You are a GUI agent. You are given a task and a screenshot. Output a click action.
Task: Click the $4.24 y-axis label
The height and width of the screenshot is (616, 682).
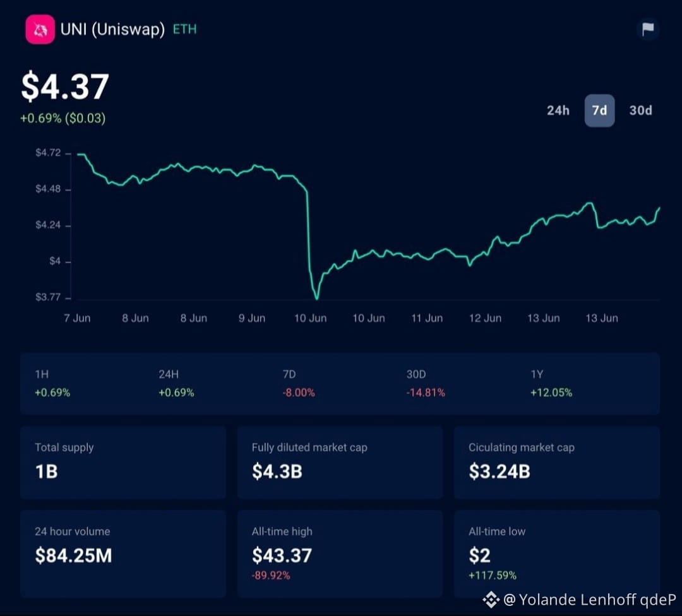pos(48,225)
